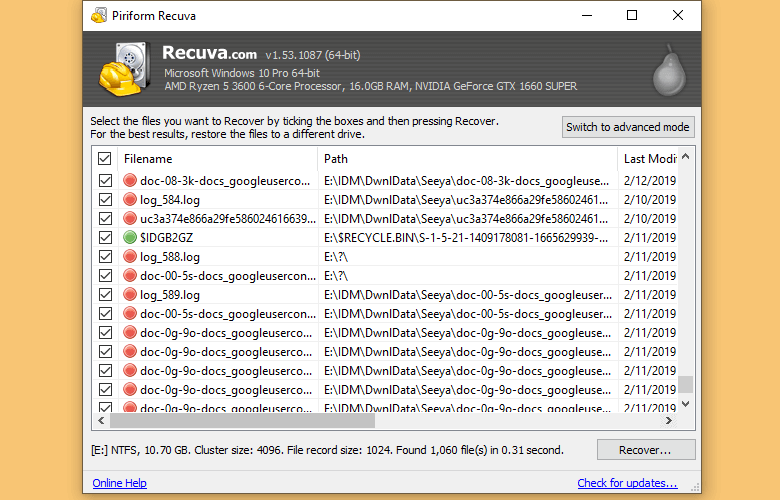Click red status dot for uc3a374e866a29fe586024616639 file
This screenshot has height=500, width=780.
point(130,218)
